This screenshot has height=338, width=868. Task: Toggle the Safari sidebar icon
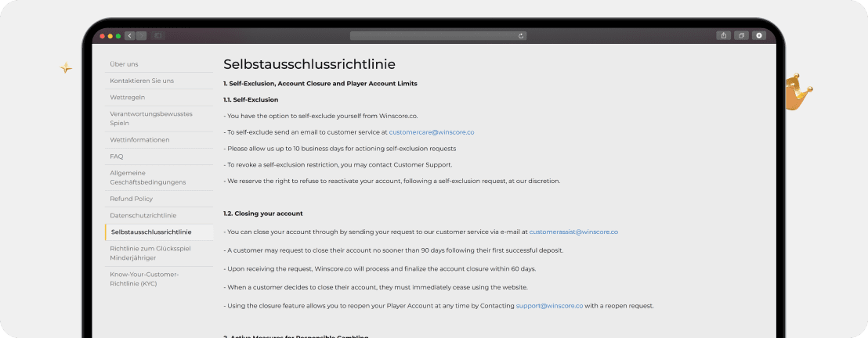coord(157,36)
